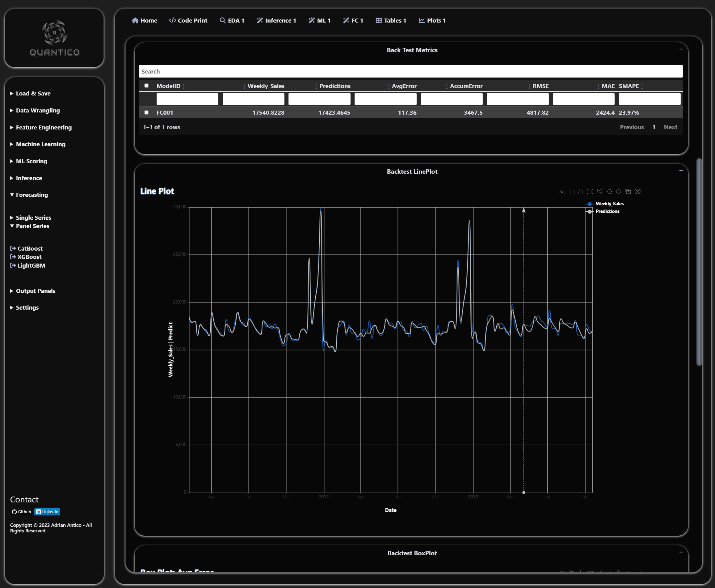Expand the Load & Save section
Screen dimensions: 715x588
(x=31, y=94)
